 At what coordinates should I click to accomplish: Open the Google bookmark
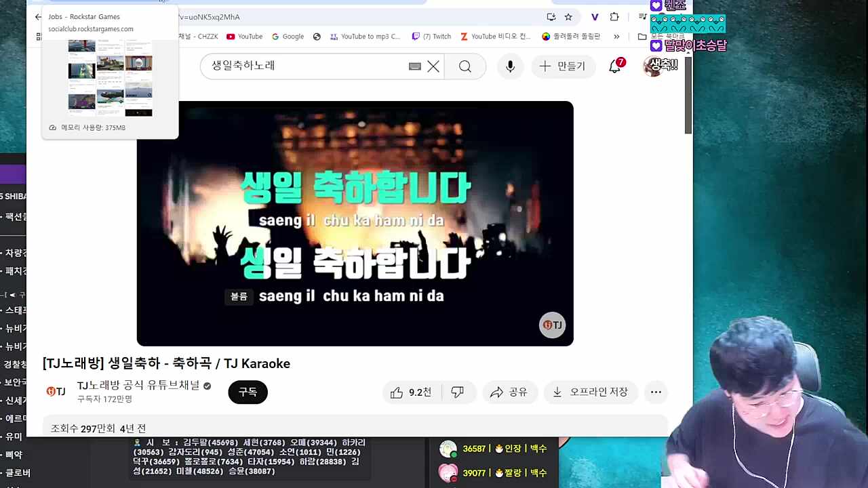coord(288,37)
